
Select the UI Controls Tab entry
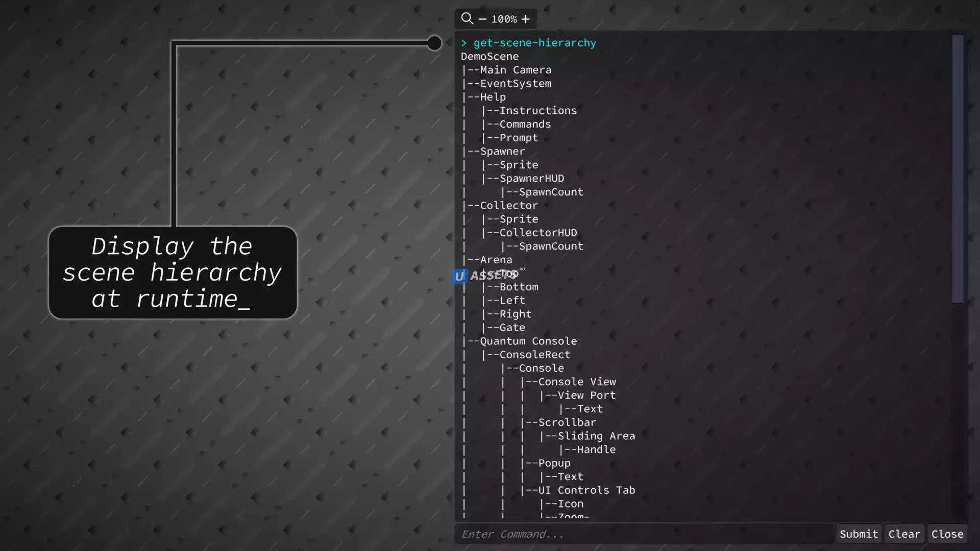point(586,490)
